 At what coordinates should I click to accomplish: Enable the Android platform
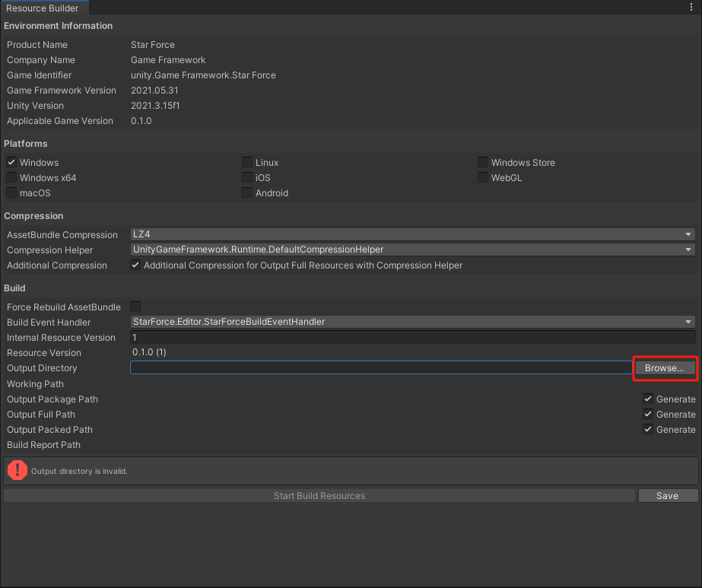246,192
